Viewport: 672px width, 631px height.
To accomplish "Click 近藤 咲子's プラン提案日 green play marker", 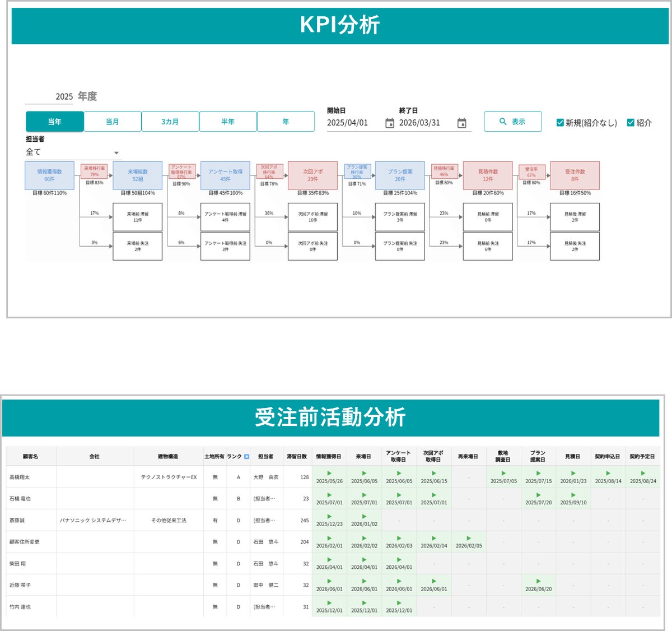I will [538, 581].
